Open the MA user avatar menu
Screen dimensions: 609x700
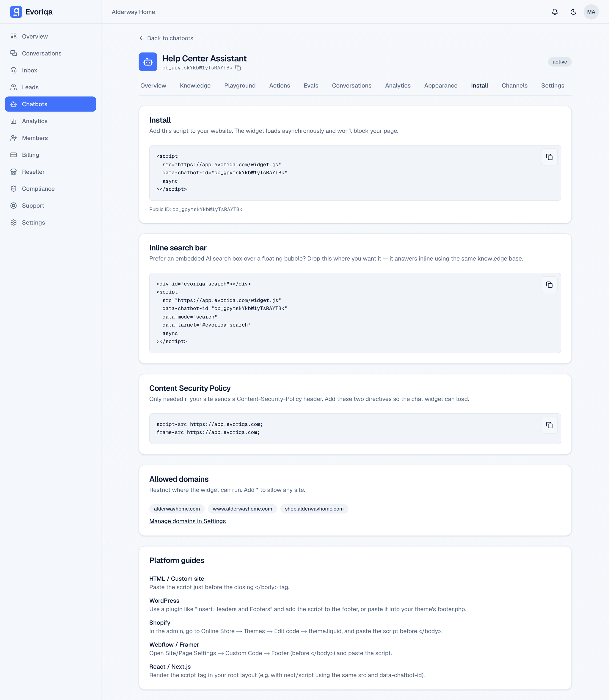tap(591, 12)
